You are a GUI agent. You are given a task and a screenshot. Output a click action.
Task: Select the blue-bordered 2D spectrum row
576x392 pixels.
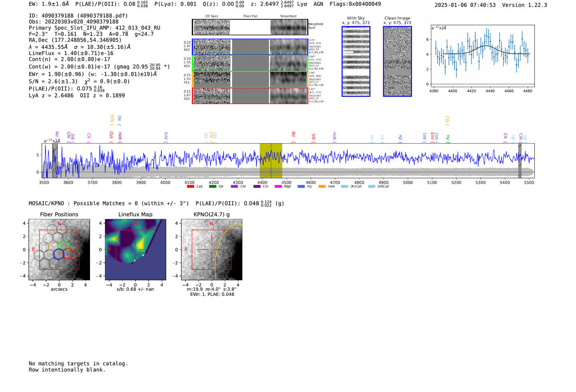[250, 47]
